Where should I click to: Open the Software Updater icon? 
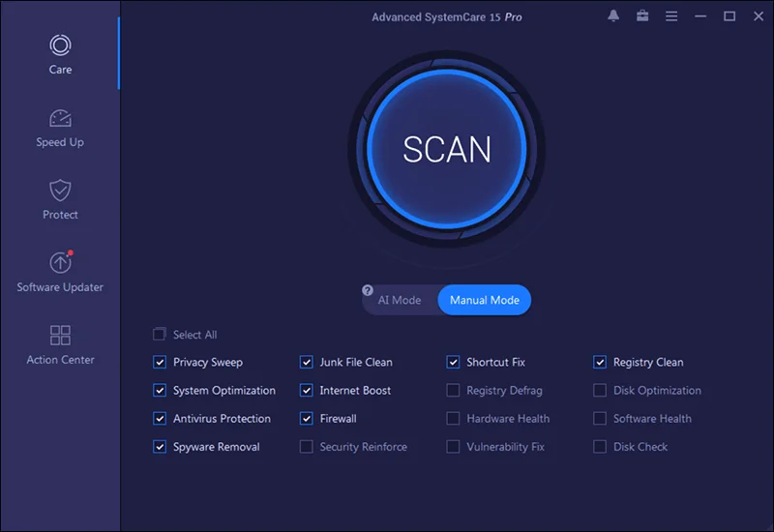click(60, 262)
